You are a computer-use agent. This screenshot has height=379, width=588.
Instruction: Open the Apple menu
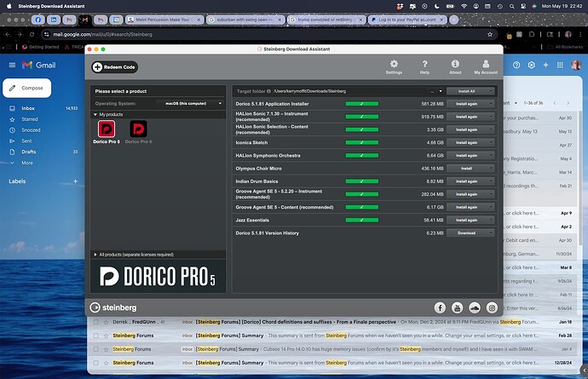coord(9,6)
